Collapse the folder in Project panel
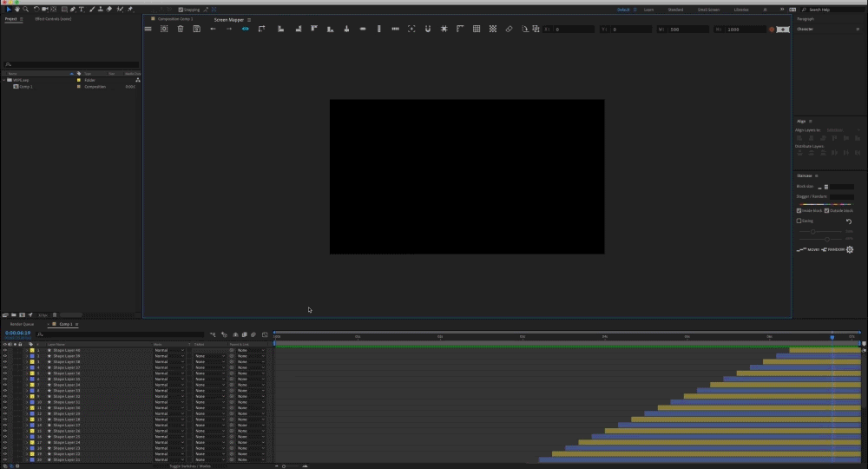The height and width of the screenshot is (469, 868). click(x=3, y=80)
